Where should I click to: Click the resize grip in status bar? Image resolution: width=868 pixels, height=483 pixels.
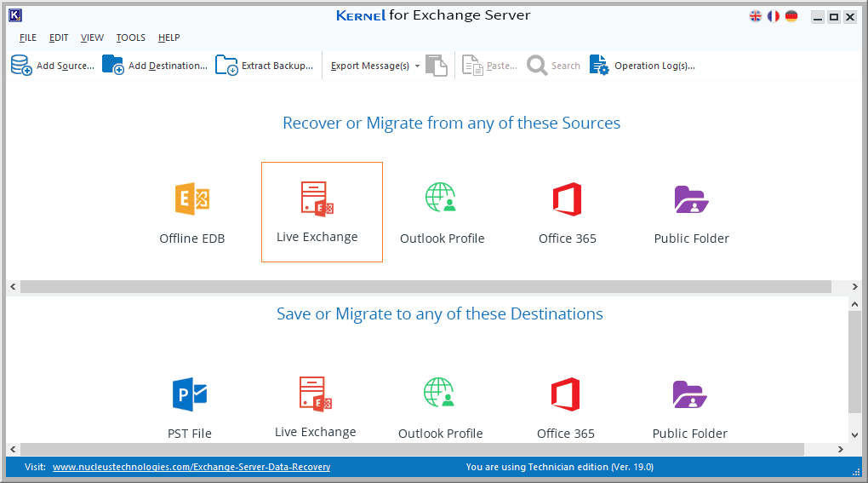(x=856, y=471)
